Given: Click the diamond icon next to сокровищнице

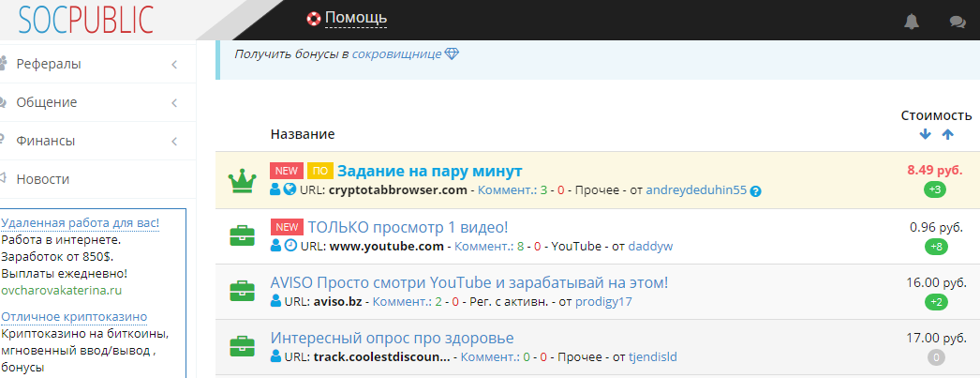Looking at the screenshot, I should click(452, 53).
